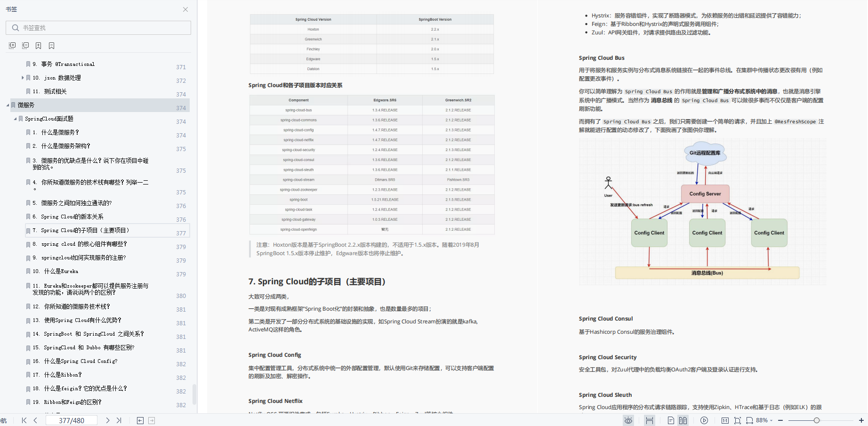Zoom out with the minus button
Screen dimensions: 868x426
coord(780,420)
